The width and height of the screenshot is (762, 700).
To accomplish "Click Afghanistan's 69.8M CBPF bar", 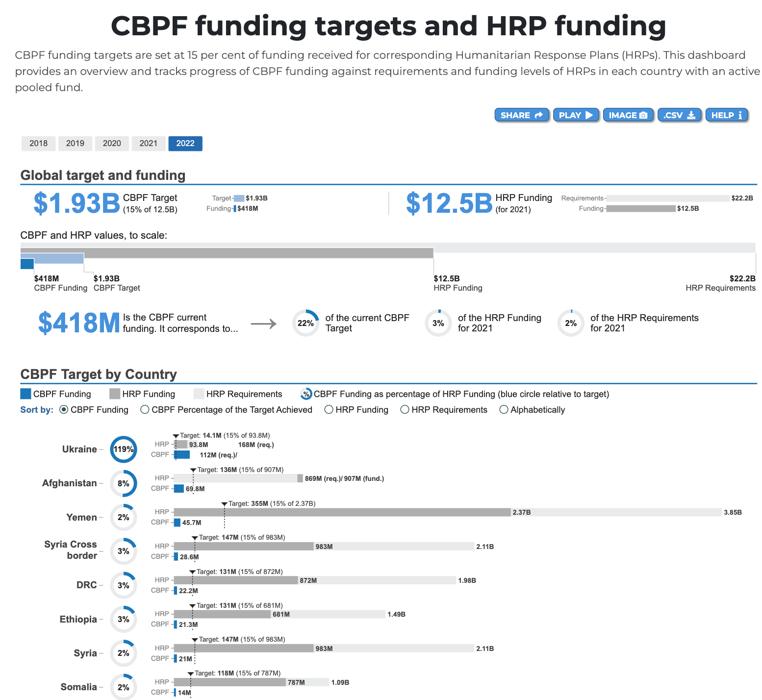I will click(x=179, y=489).
